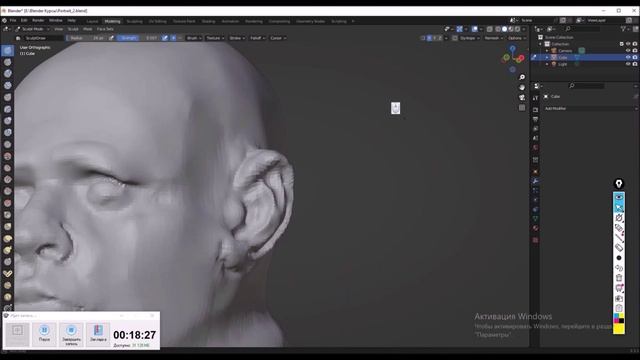Open the Dyntopo dropdown
This screenshot has height=360, width=640.
(x=469, y=38)
